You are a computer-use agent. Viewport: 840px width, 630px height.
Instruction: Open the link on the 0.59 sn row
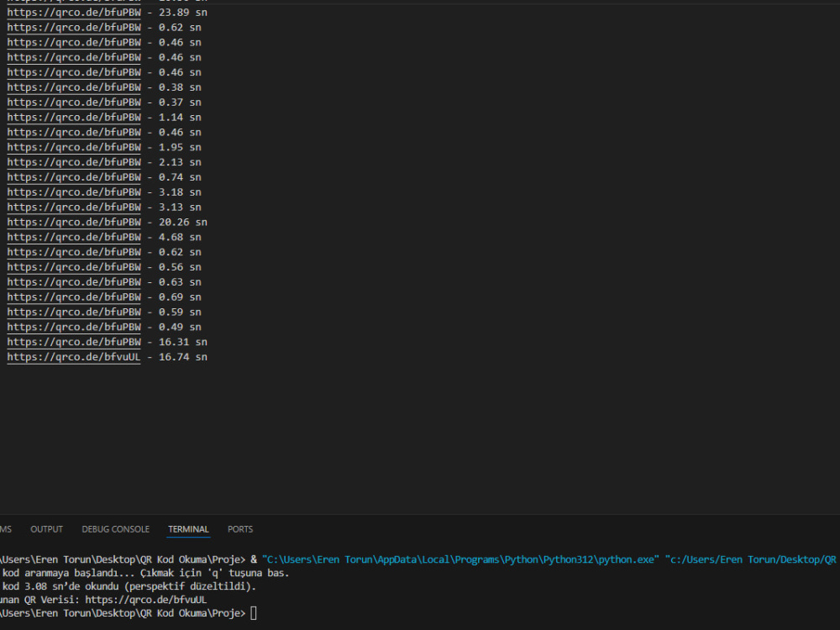tap(74, 312)
